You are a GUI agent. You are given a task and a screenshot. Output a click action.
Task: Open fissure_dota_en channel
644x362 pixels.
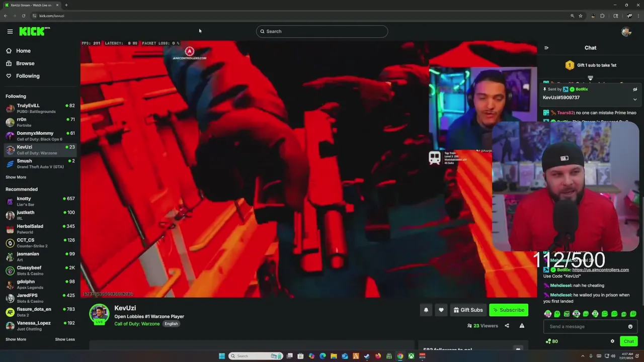tap(40, 312)
